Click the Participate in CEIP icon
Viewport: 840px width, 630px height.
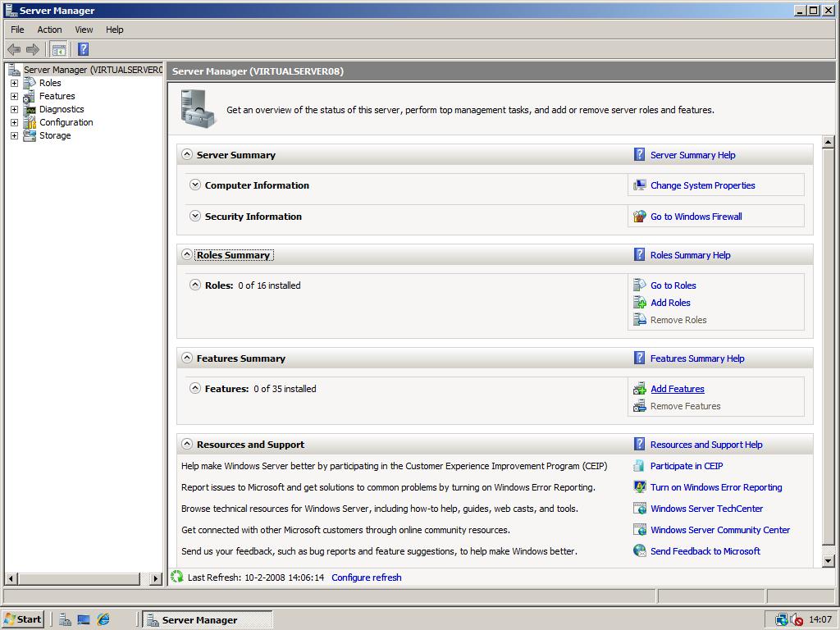[639, 466]
